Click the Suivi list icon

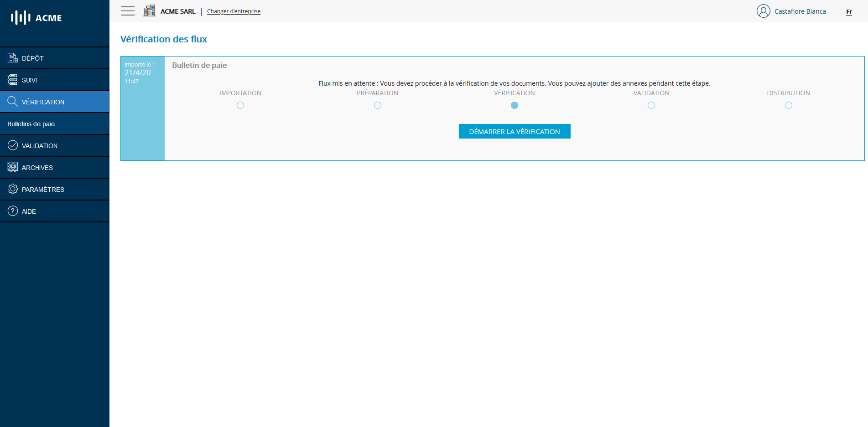tap(13, 80)
